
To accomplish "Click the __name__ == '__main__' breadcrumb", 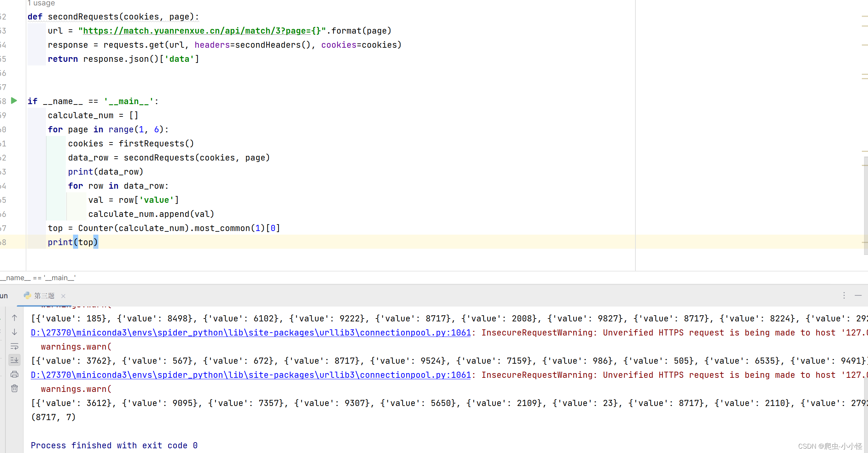I will [38, 278].
